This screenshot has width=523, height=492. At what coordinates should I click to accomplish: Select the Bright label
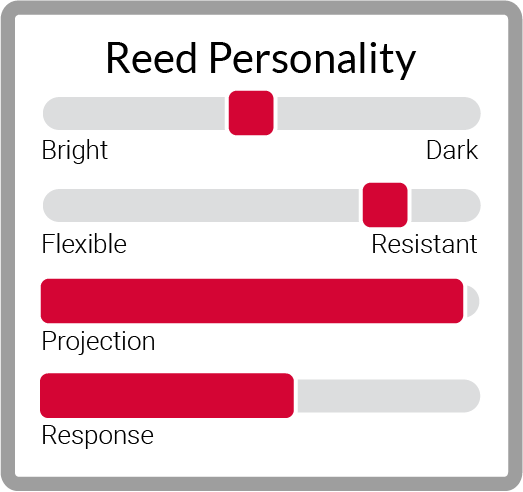point(75,151)
